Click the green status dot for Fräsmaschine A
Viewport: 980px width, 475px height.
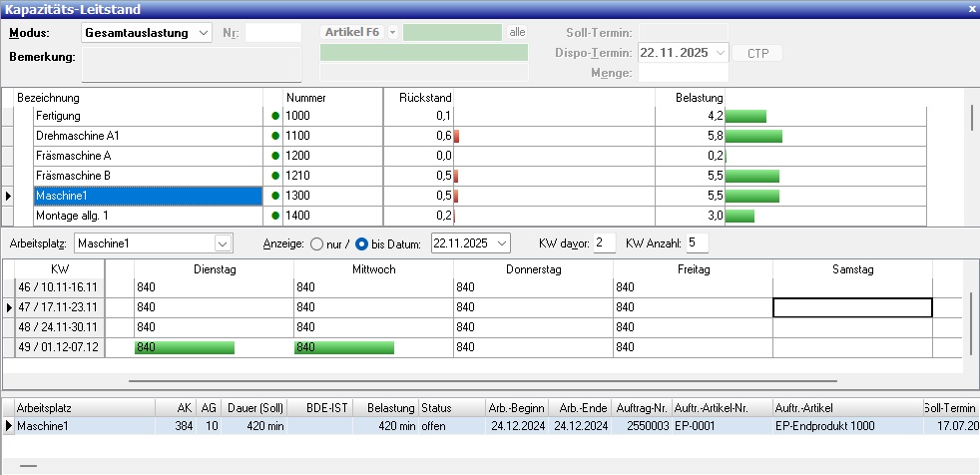[x=275, y=156]
